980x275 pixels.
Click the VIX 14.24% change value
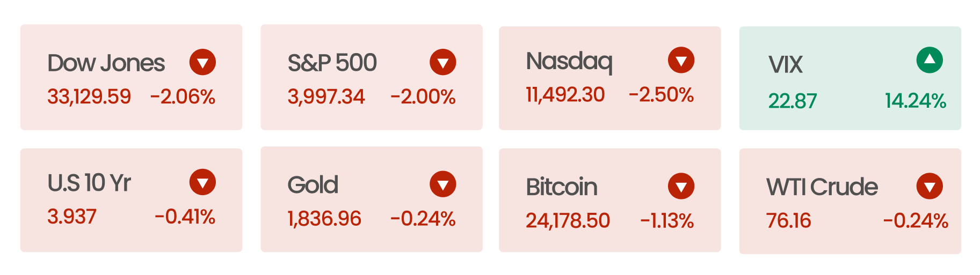click(x=915, y=101)
